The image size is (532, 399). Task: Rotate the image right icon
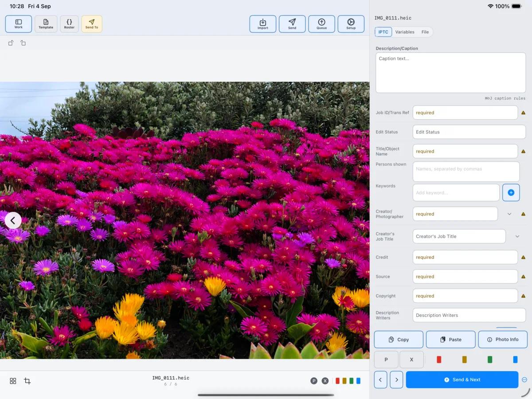tap(23, 43)
